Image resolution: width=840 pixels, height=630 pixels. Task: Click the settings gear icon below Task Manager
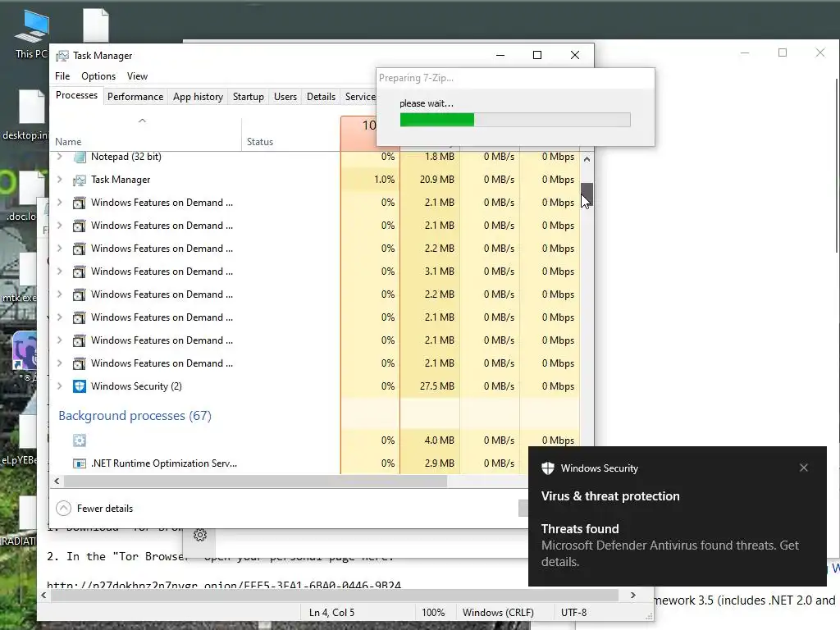[x=200, y=535]
